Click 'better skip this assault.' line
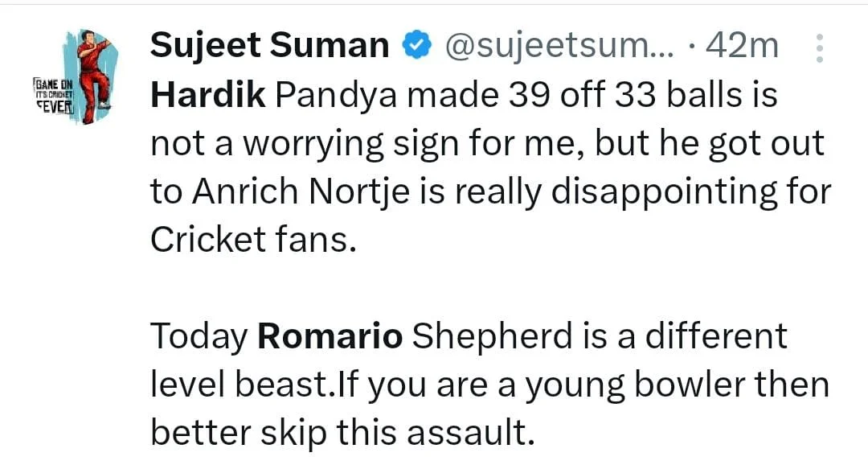This screenshot has height=465, width=868. click(342, 433)
